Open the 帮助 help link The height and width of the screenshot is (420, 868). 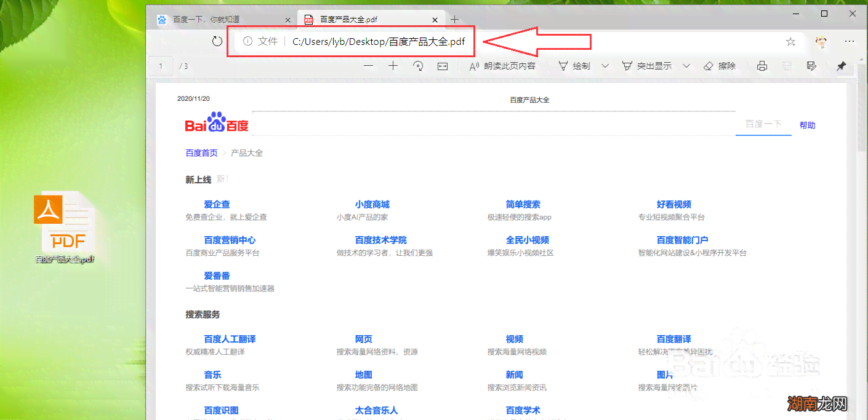[807, 125]
